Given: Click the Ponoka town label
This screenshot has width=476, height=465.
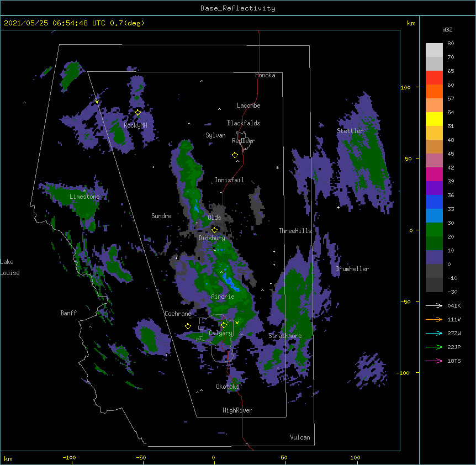Looking at the screenshot, I should (x=265, y=75).
